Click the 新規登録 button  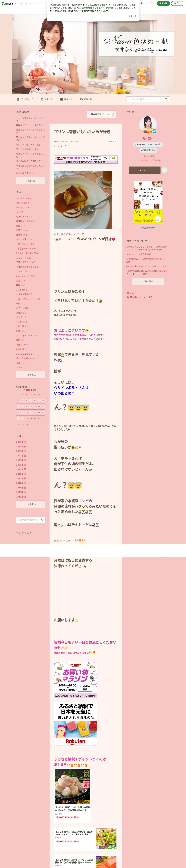(163, 3)
